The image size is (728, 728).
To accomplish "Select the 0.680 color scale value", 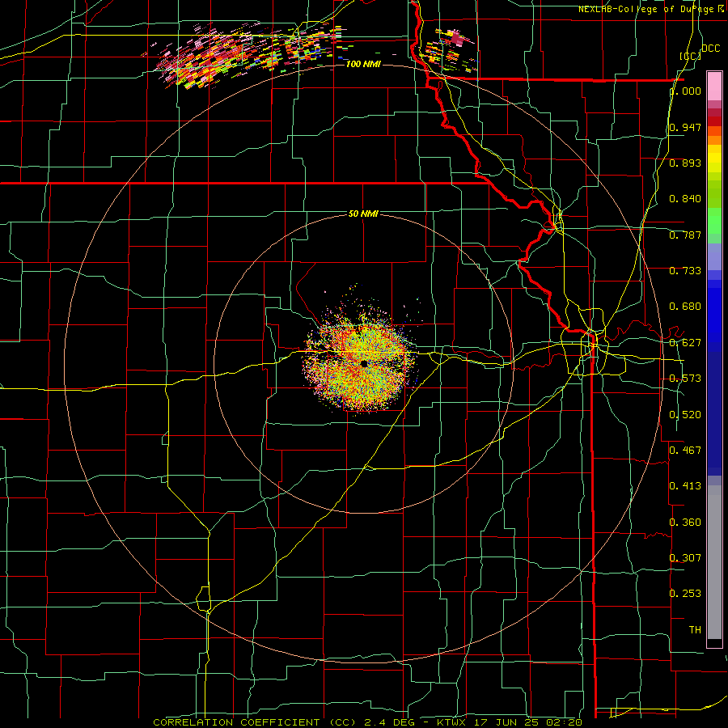I will [x=685, y=307].
